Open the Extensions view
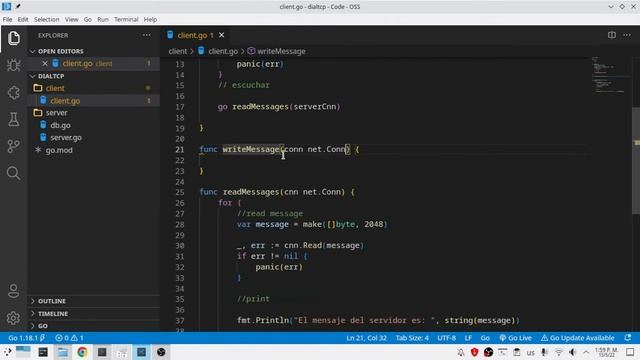The height and width of the screenshot is (360, 640). point(13,93)
